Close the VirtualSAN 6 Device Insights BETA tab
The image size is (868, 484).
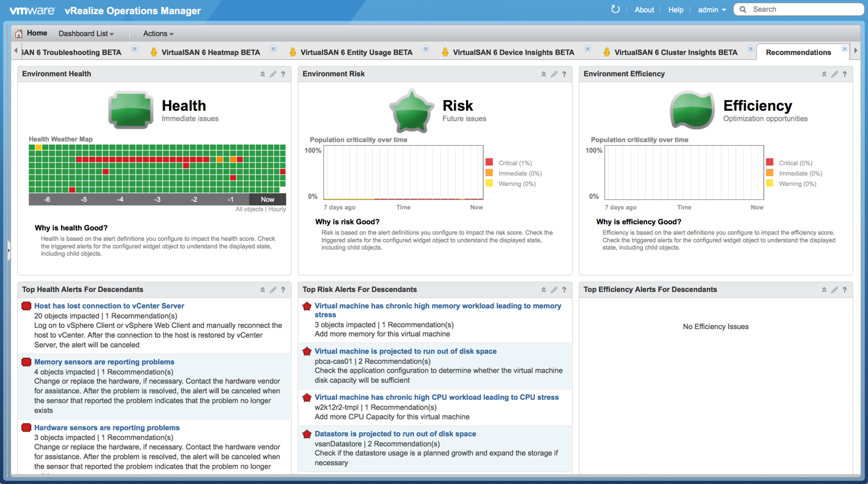[587, 49]
